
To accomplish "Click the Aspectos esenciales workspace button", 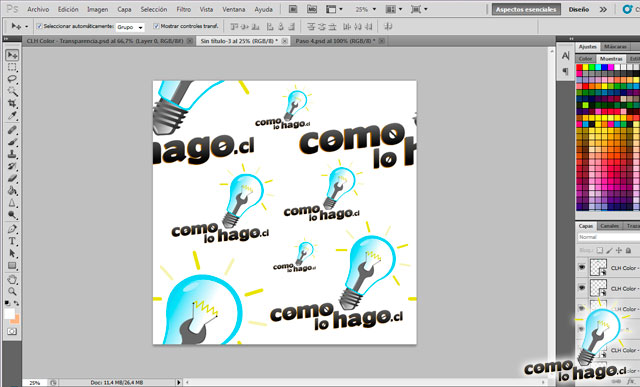I will [526, 9].
